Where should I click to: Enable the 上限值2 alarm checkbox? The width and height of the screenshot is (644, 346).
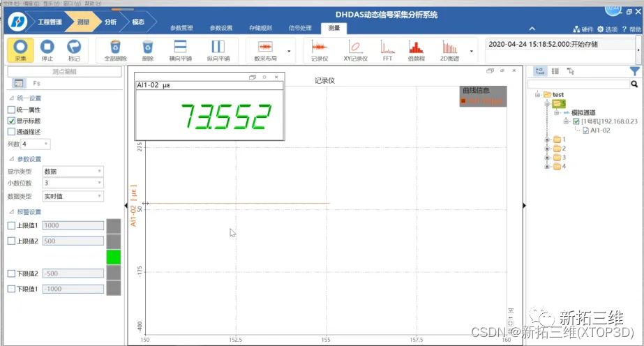click(11, 241)
